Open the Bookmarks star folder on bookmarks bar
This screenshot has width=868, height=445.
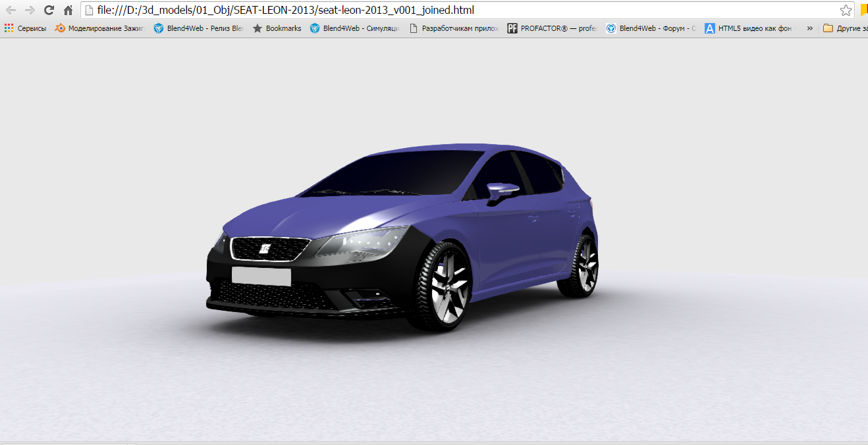tap(277, 28)
